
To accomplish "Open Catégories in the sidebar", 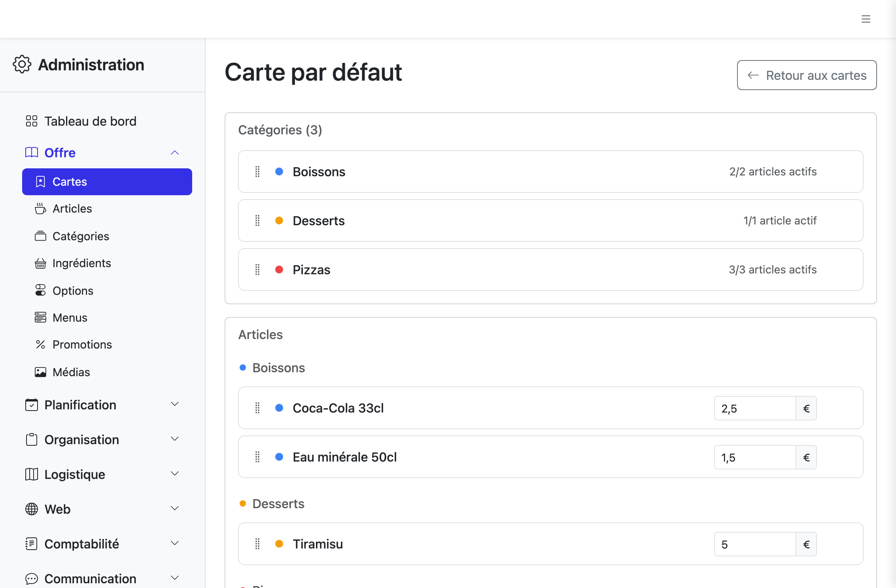I will click(107, 236).
